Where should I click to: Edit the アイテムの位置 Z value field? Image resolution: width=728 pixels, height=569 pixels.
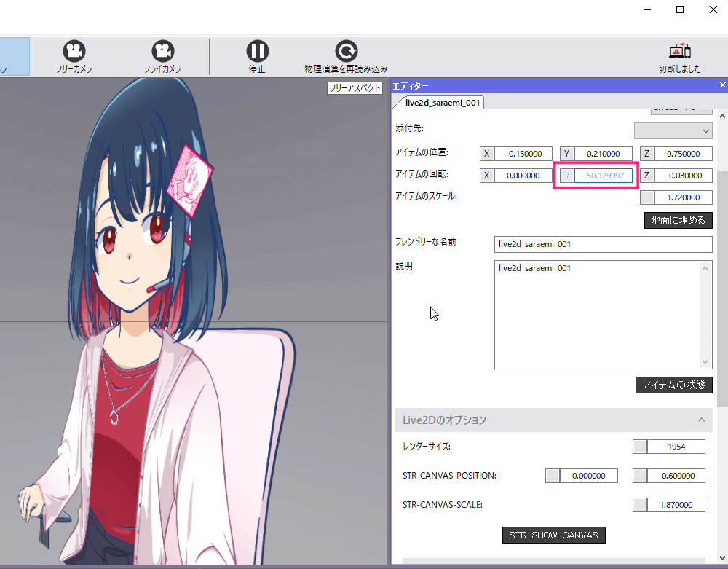(684, 154)
